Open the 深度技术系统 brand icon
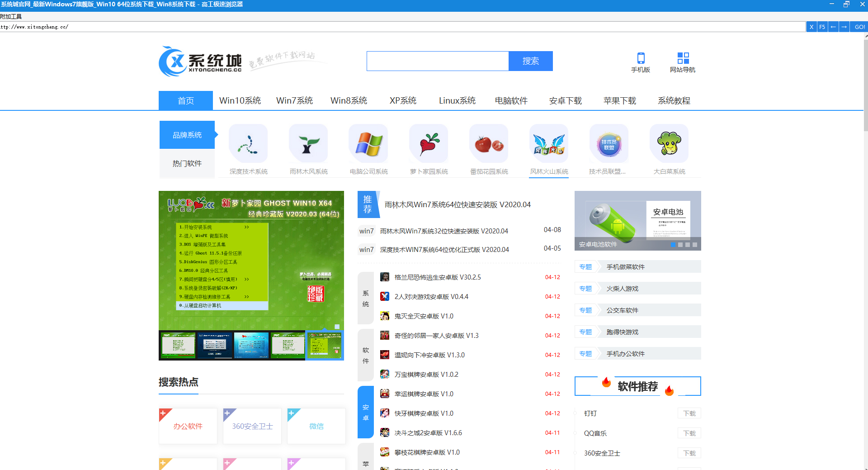The height and width of the screenshot is (470, 868). click(x=248, y=144)
